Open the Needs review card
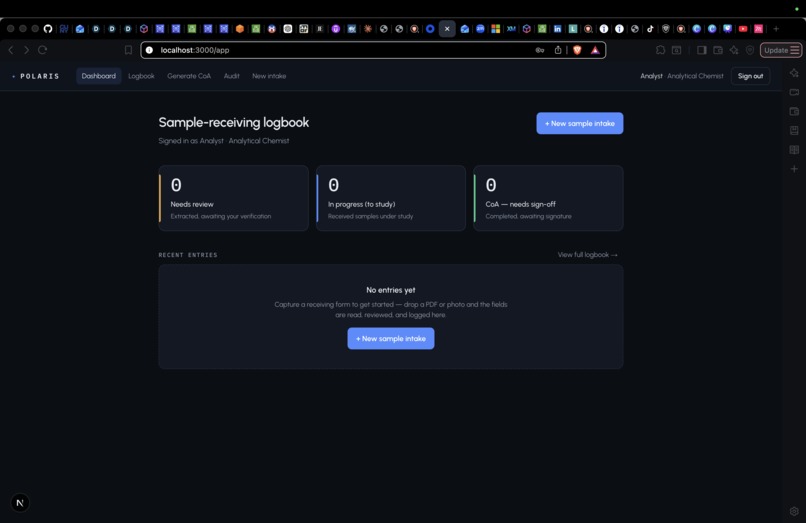This screenshot has width=806, height=523. (233, 198)
